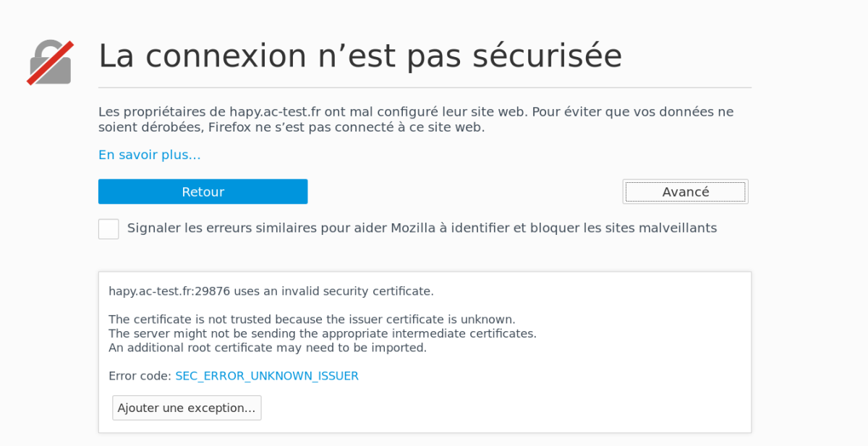Click the 'additional root certificate' sentence

(x=268, y=348)
